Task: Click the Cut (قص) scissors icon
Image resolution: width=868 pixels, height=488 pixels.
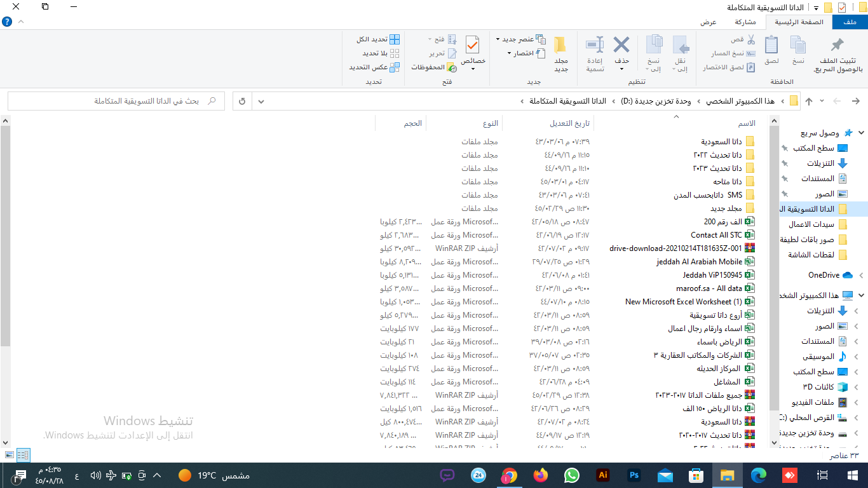Action: pyautogui.click(x=743, y=39)
